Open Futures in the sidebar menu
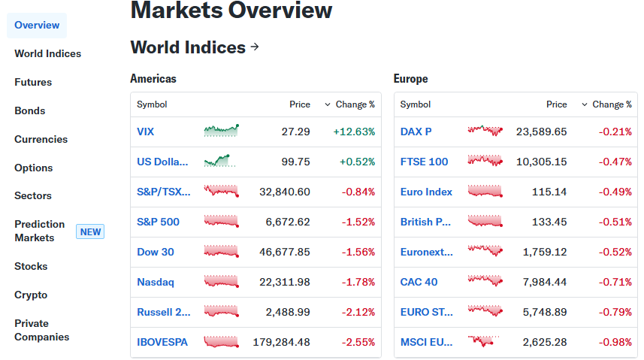The image size is (644, 360). (33, 82)
